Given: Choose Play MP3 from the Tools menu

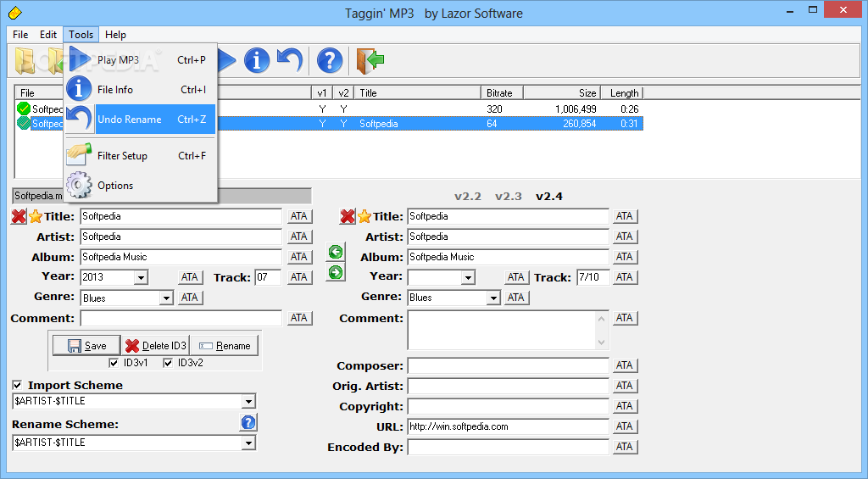Looking at the screenshot, I should coord(141,60).
